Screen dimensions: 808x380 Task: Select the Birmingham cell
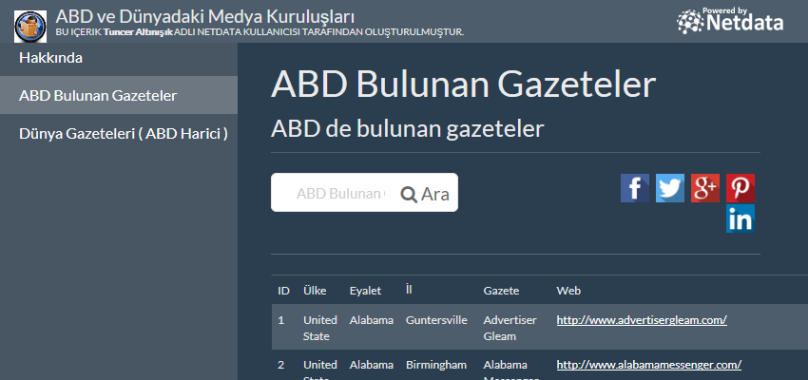[436, 365]
